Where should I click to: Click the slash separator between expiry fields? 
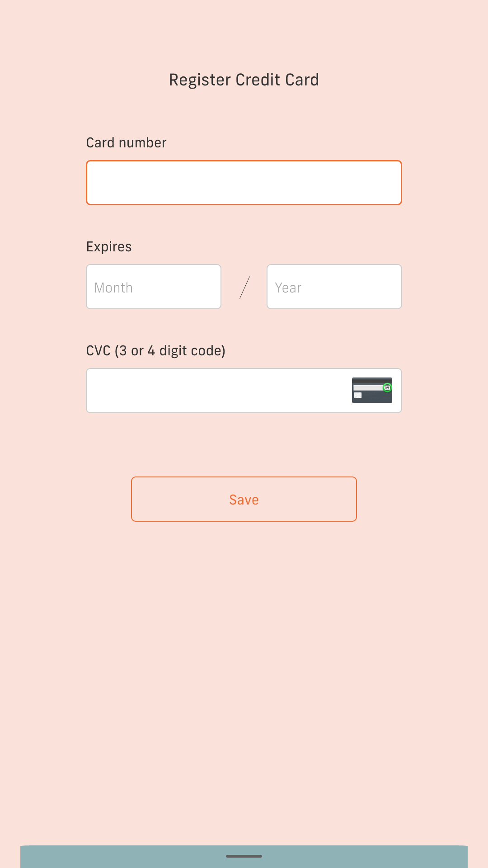244,288
